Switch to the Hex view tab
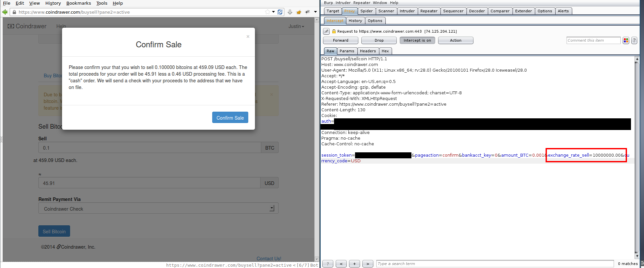 [385, 51]
